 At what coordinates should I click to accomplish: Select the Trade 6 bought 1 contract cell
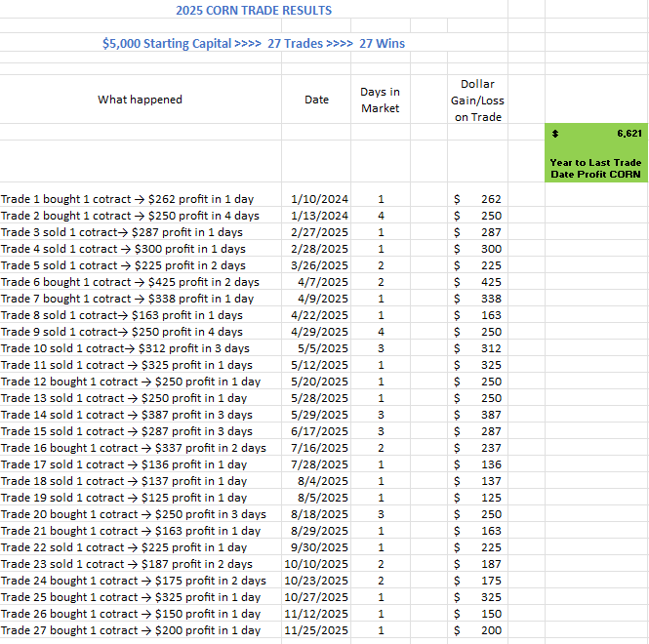coord(130,282)
